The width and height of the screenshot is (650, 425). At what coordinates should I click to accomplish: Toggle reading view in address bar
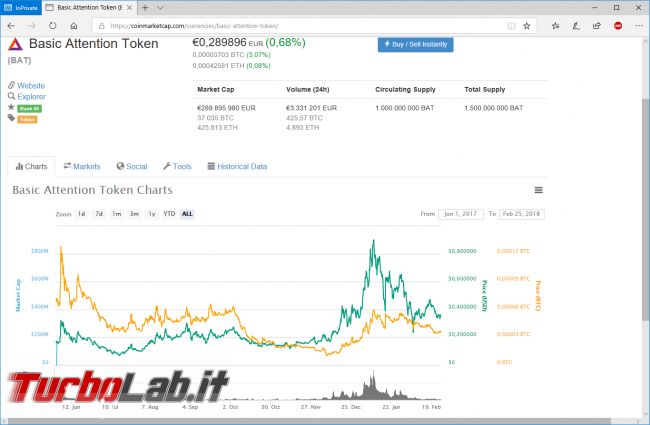(512, 26)
